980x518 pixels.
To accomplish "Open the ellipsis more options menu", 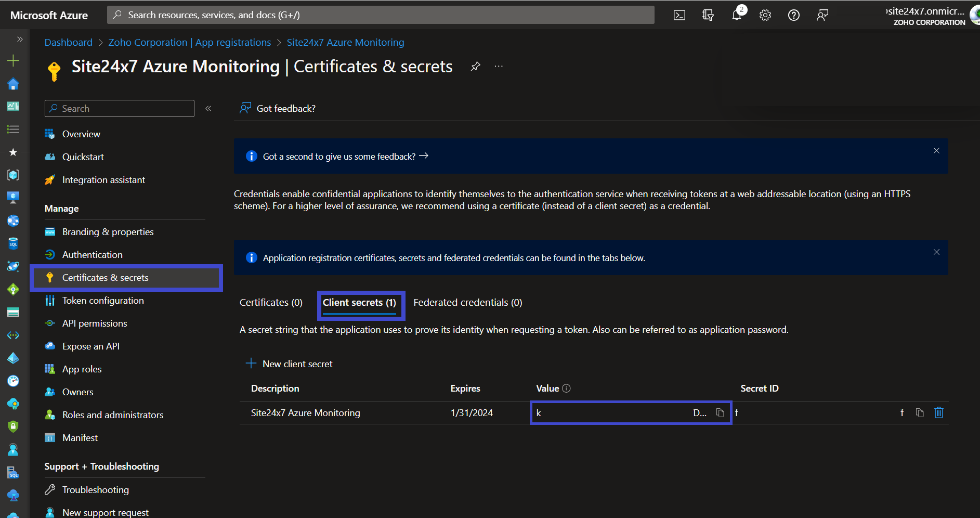I will click(499, 66).
